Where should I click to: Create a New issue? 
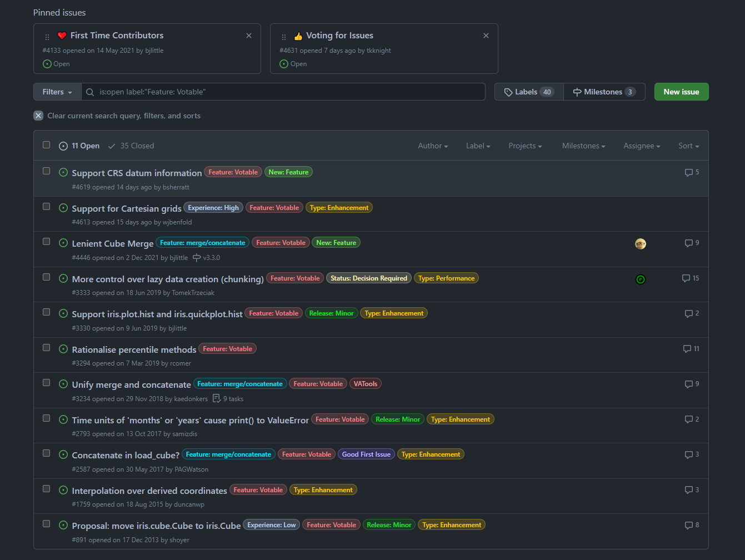click(681, 92)
